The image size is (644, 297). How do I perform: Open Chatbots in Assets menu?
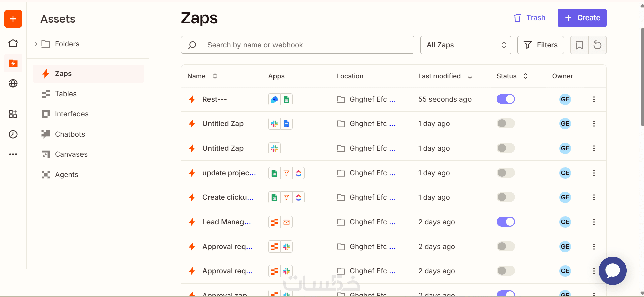pos(70,134)
